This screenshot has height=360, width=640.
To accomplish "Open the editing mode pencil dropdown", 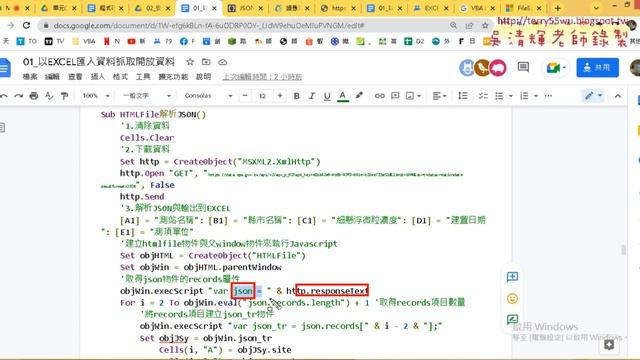I will pos(593,96).
